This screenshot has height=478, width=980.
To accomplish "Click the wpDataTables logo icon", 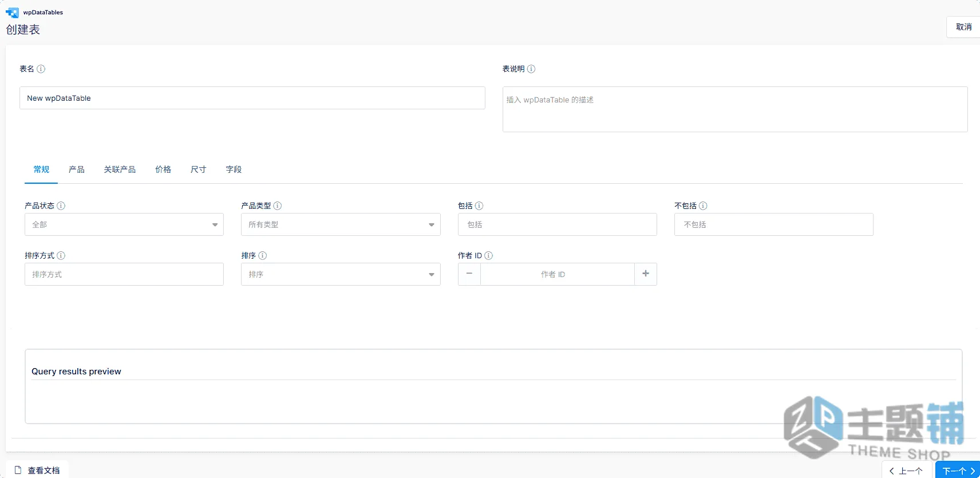I will click(12, 13).
